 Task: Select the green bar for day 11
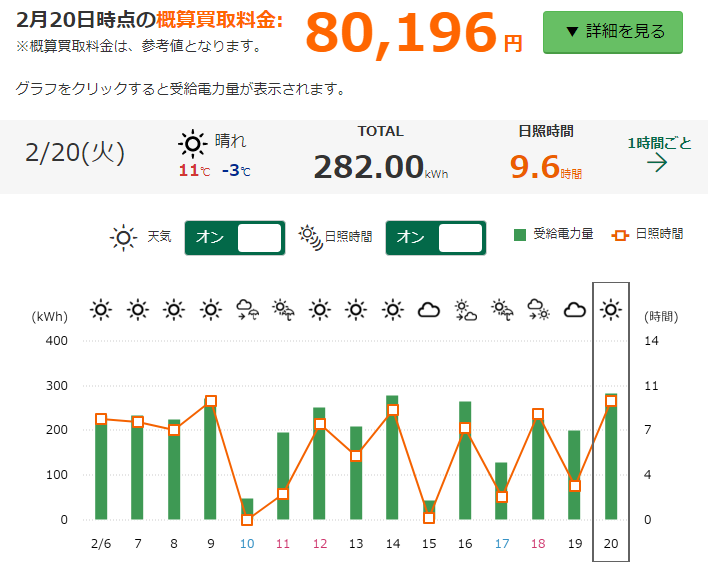pos(283,476)
